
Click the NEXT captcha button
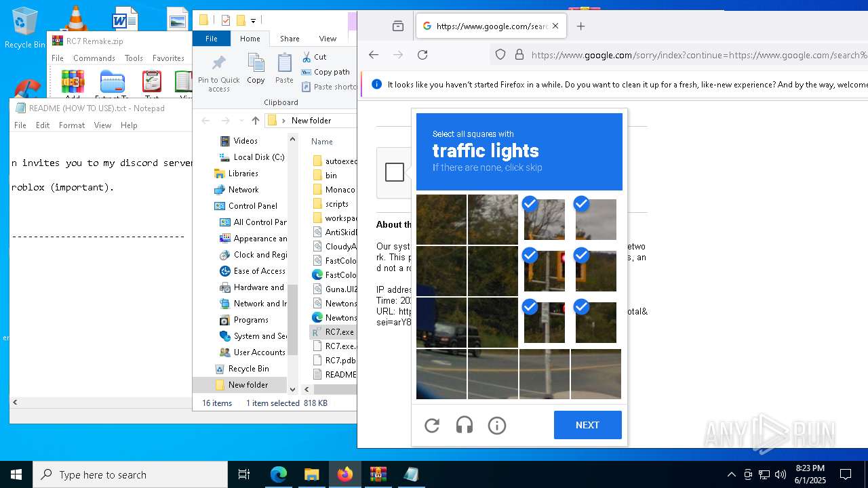[x=587, y=425]
